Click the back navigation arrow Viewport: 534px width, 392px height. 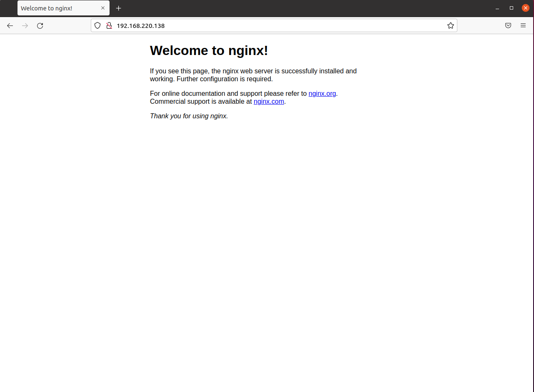[10, 25]
